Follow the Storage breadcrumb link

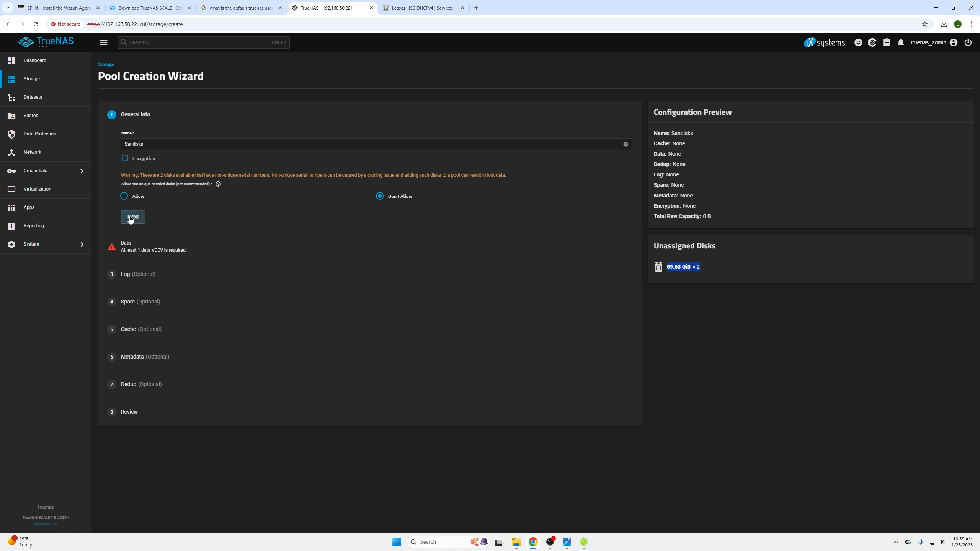pos(106,64)
